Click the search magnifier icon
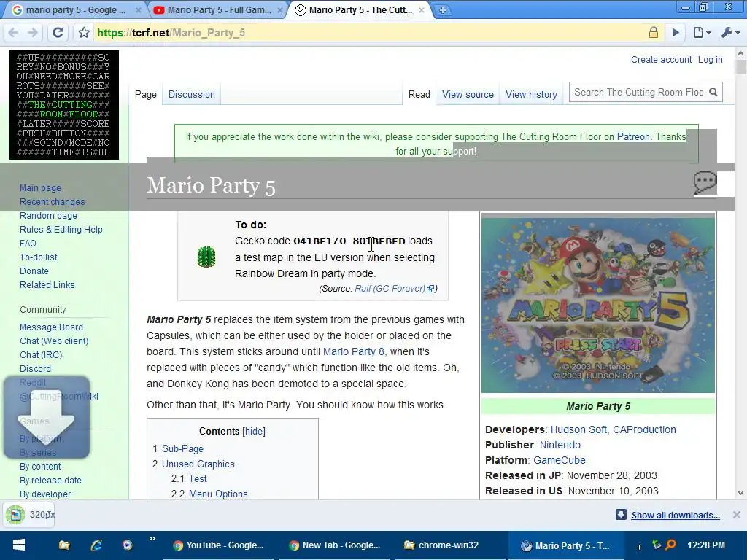Screen dimensions: 747x560 [713, 93]
